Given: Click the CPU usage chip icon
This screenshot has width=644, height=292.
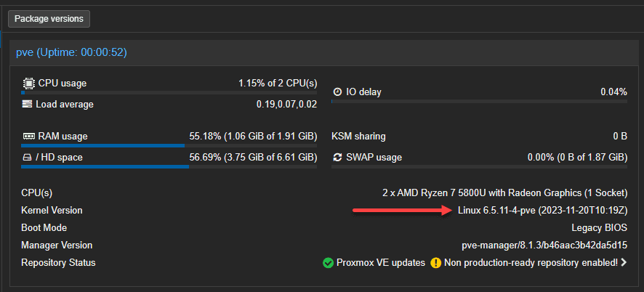Looking at the screenshot, I should (x=28, y=84).
